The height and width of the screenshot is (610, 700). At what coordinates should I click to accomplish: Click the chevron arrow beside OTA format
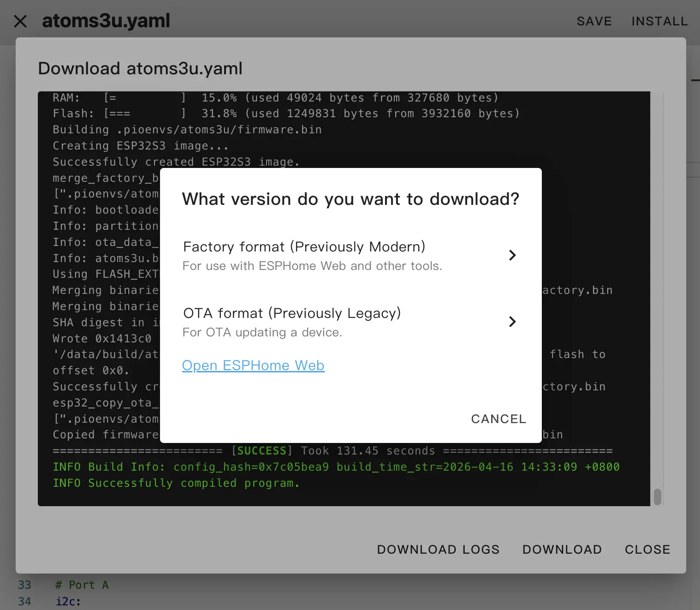click(512, 322)
